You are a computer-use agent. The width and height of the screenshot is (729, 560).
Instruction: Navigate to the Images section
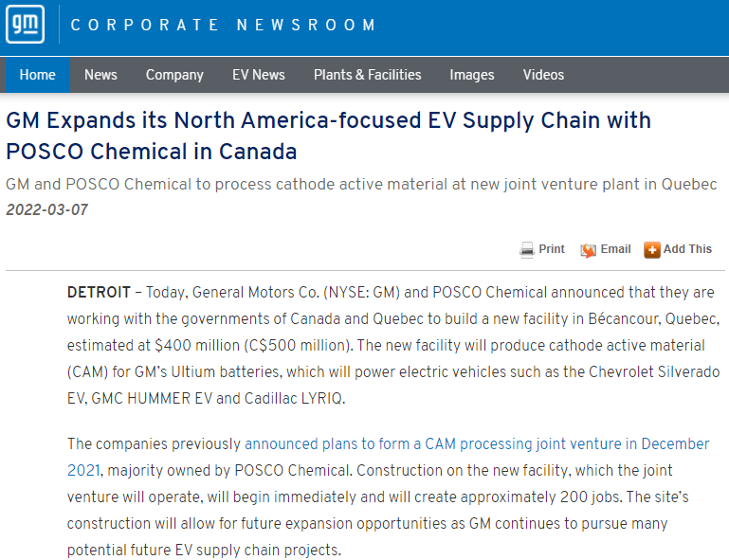pos(472,75)
